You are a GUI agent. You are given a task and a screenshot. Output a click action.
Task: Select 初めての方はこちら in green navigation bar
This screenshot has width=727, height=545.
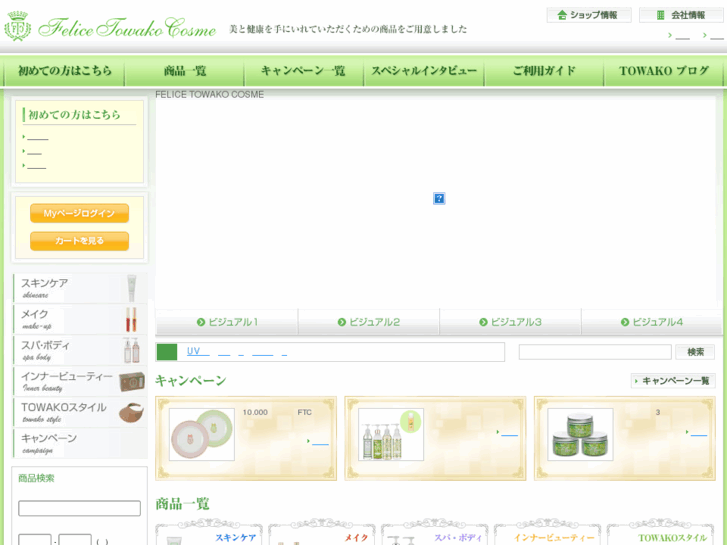pos(64,71)
